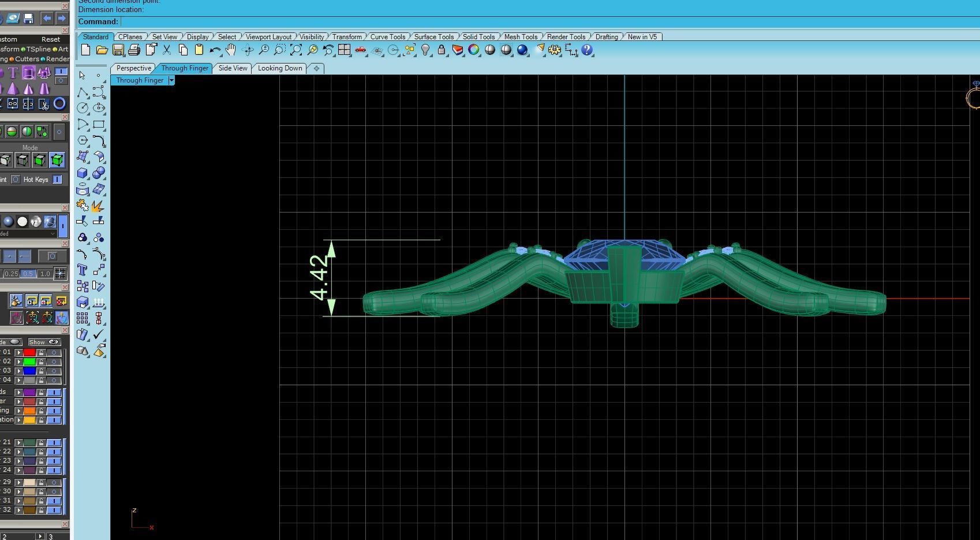Open the four-viewport layout icon
This screenshot has width=980, height=540.
coord(345,50)
